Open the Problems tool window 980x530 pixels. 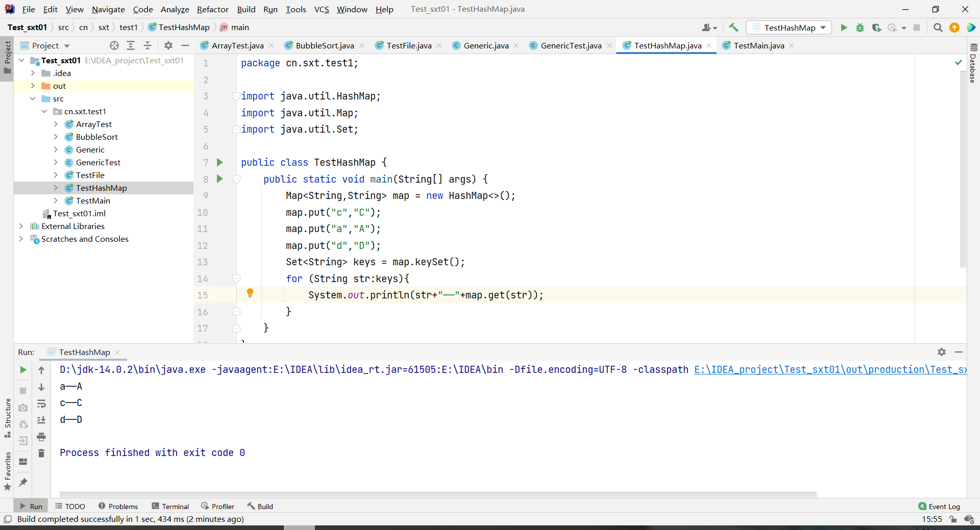(118, 506)
